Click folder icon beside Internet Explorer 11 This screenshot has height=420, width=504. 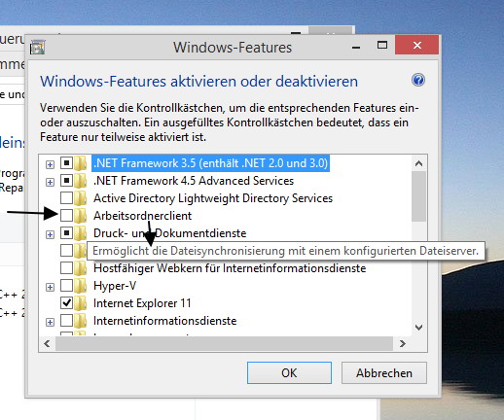click(x=80, y=303)
